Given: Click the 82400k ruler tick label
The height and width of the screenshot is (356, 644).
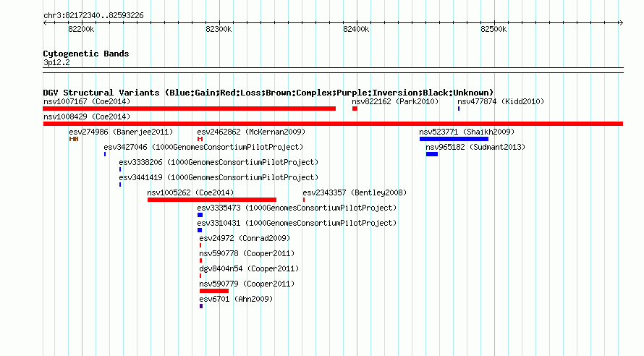Looking at the screenshot, I should 356,29.
